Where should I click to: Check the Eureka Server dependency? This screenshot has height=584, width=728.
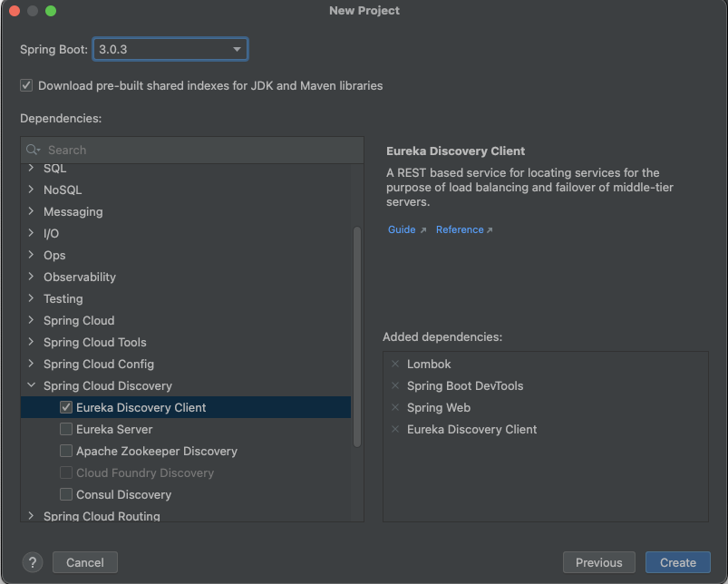coord(66,430)
